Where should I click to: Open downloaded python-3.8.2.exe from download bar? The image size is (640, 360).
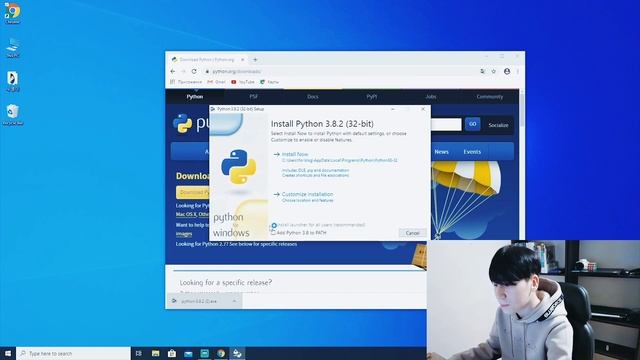[198, 301]
